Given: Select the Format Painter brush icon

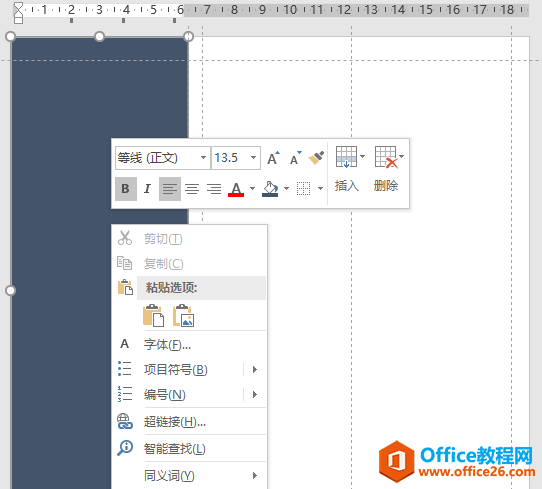Looking at the screenshot, I should coord(316,158).
